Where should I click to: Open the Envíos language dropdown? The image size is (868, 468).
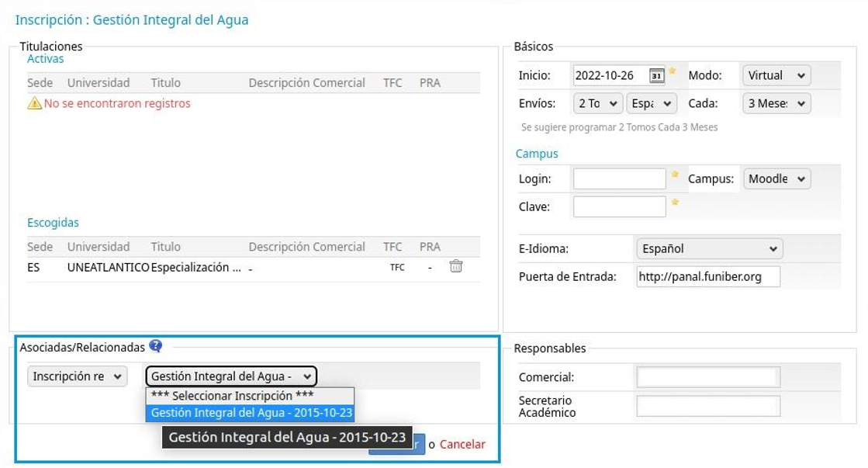point(652,103)
